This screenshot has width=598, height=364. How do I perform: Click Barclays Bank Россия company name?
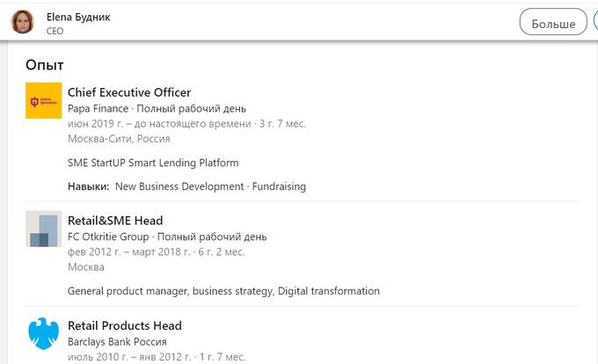pyautogui.click(x=117, y=342)
